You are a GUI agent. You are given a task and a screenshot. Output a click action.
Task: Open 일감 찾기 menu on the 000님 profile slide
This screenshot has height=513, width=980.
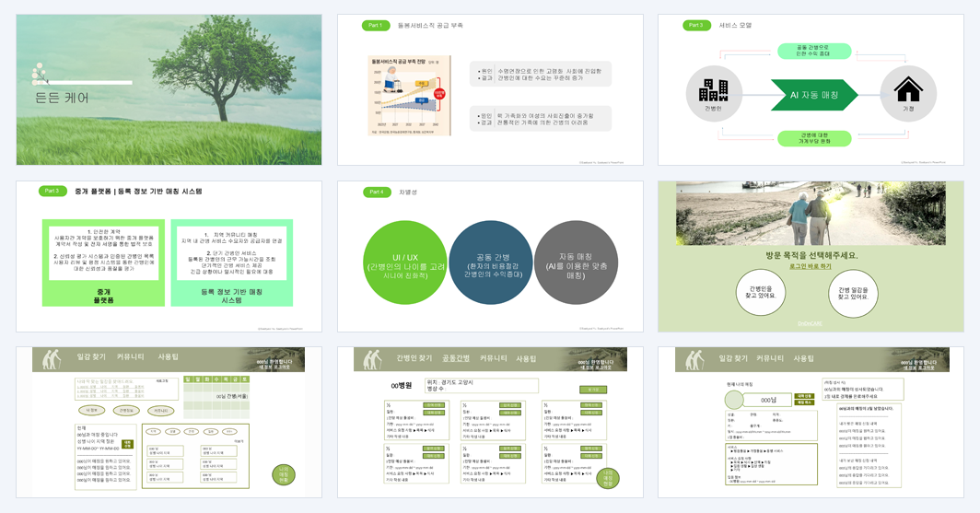[x=733, y=358]
